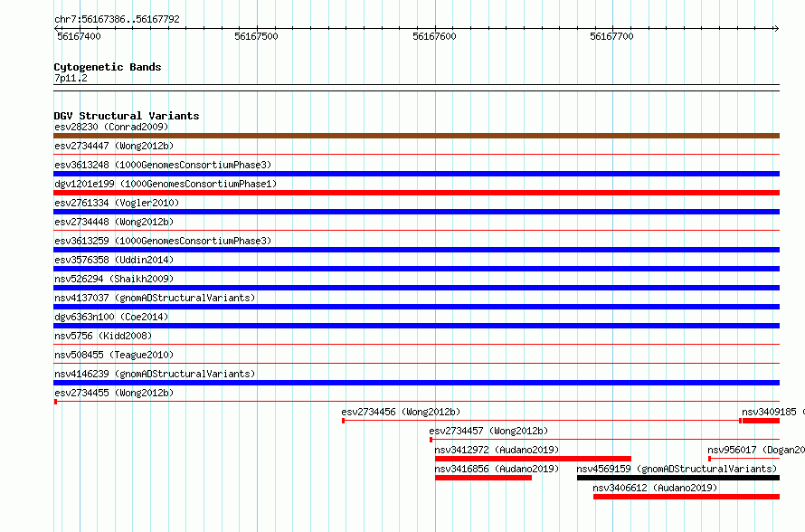Click the black nsv4569159 gnomAD variant bar
The image size is (805, 532).
tap(678, 478)
